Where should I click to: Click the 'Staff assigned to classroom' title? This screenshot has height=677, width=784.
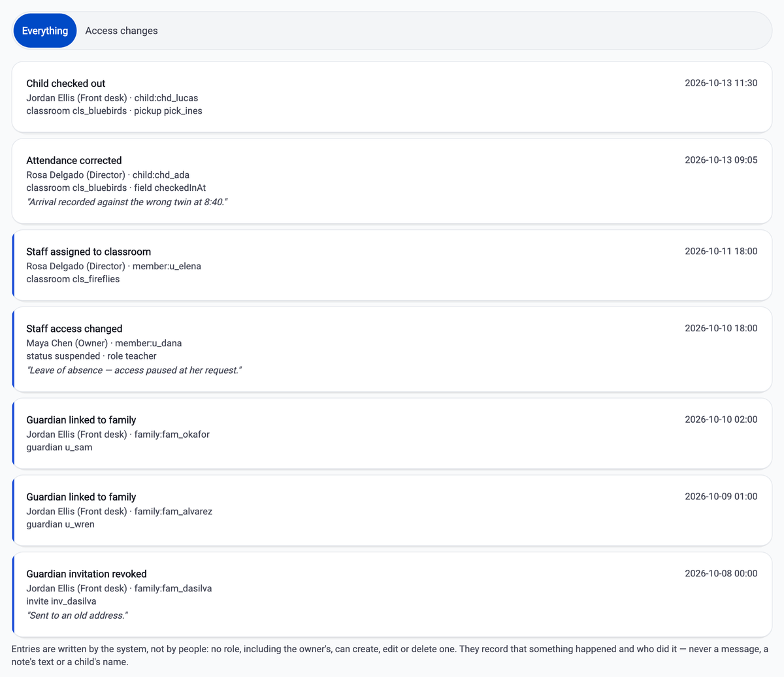89,252
